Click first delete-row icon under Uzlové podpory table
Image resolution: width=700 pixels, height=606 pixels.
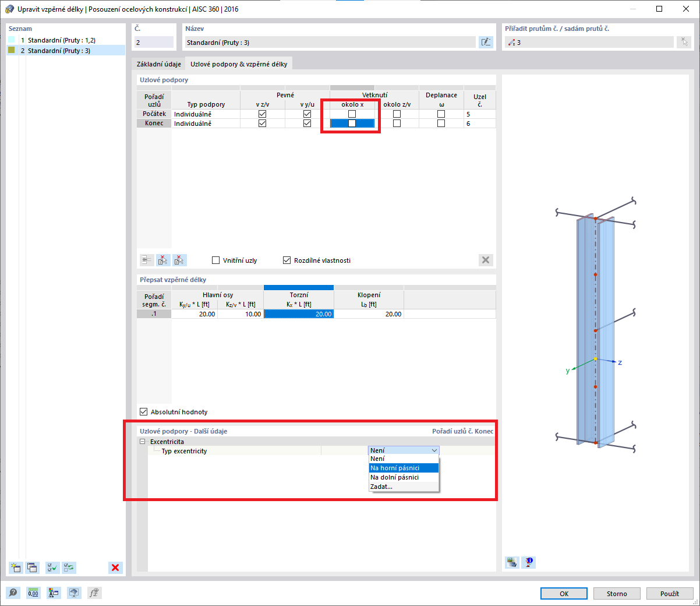[x=163, y=260]
